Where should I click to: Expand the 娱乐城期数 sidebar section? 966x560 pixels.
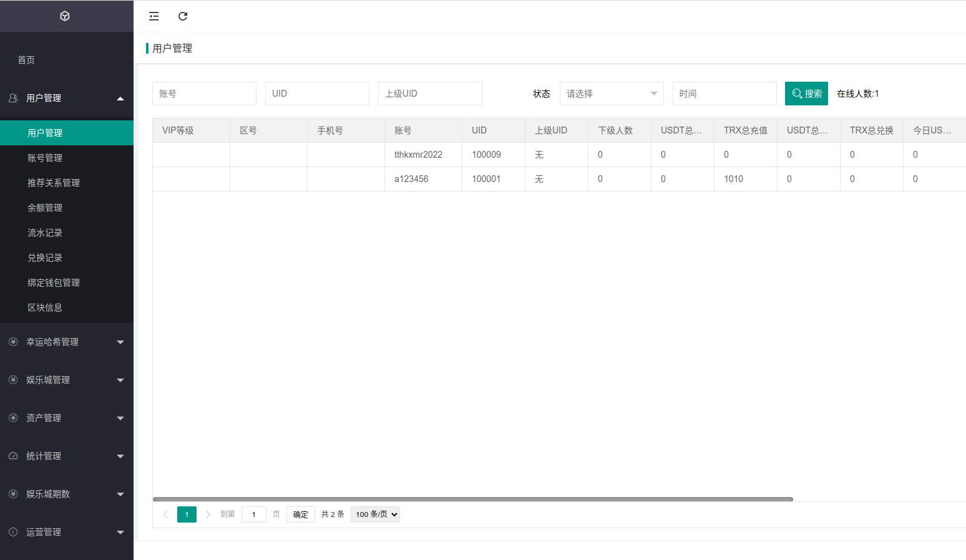(66, 494)
